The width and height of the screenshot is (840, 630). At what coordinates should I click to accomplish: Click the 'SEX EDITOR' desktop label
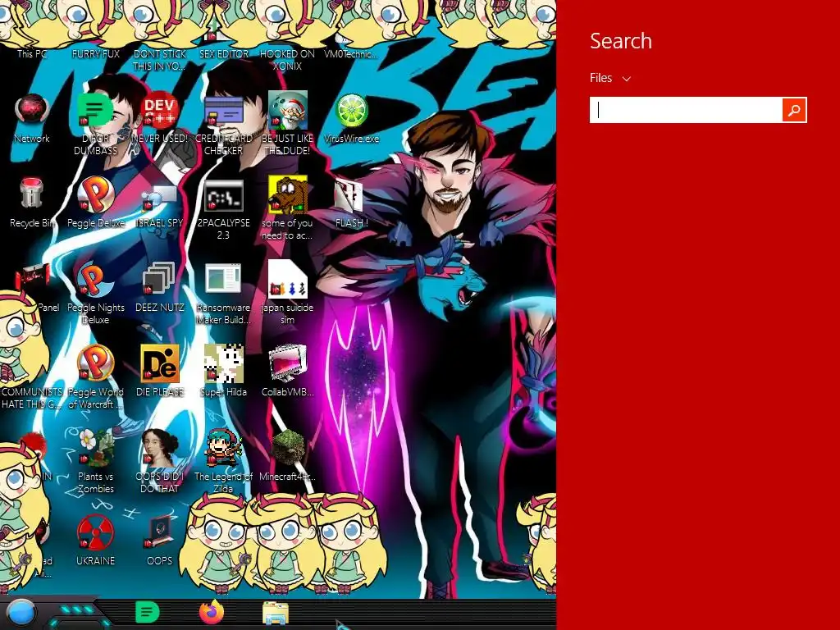coord(223,54)
